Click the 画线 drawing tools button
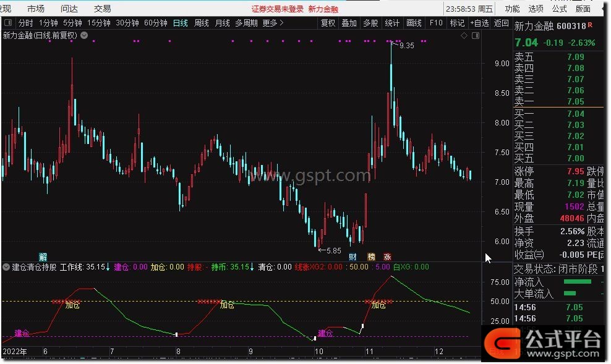 pos(414,23)
